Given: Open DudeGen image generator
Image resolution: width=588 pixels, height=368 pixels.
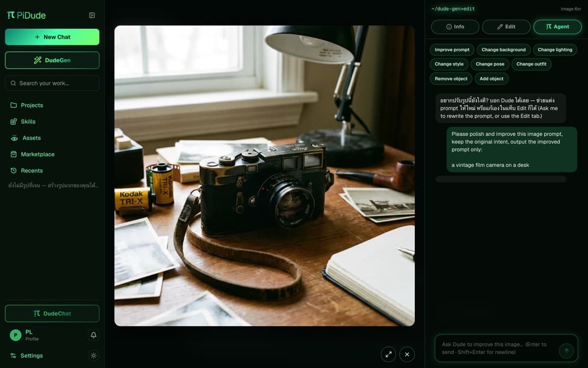Looking at the screenshot, I should (x=52, y=60).
